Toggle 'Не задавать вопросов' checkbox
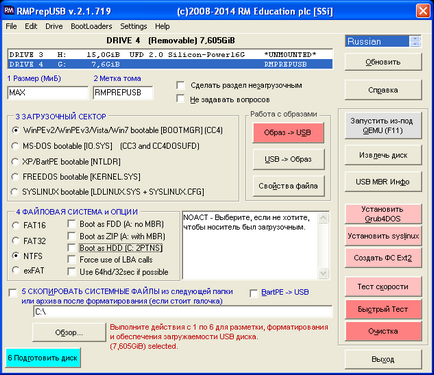The image size is (434, 375). point(180,99)
